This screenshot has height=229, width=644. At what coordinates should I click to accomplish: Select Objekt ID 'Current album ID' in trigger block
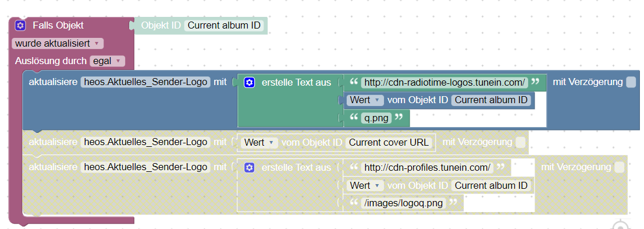[x=224, y=26]
